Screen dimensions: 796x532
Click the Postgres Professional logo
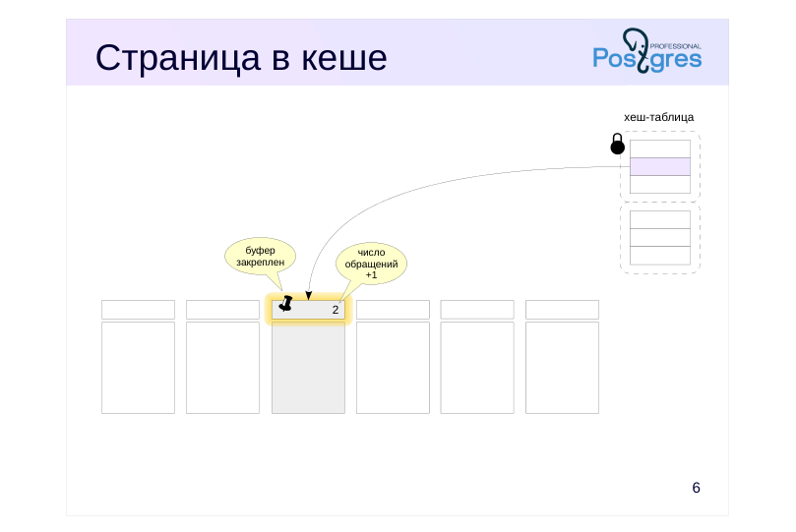coord(647,51)
